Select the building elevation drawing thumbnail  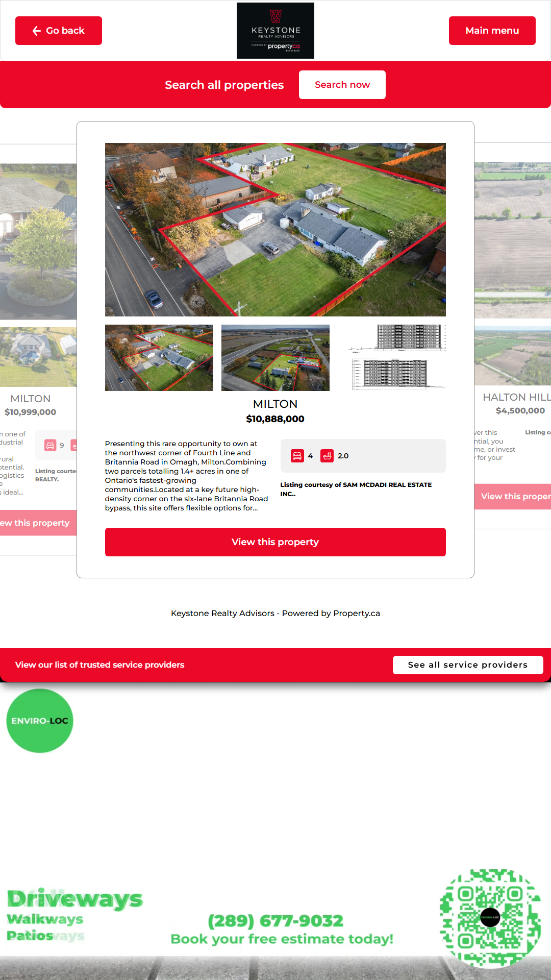tap(397, 358)
